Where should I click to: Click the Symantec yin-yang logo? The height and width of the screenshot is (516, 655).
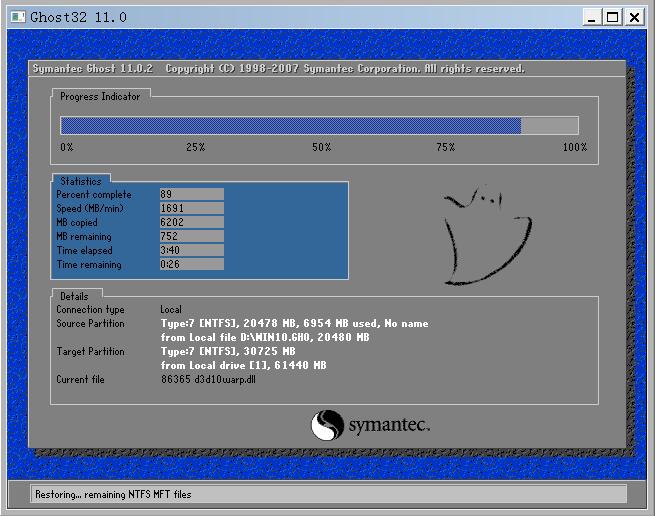pyautogui.click(x=328, y=426)
